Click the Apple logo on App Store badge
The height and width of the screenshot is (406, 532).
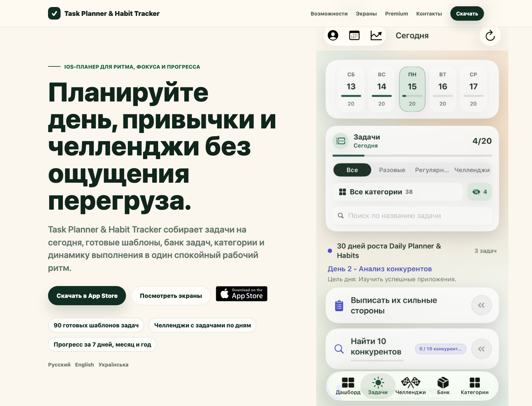point(225,294)
